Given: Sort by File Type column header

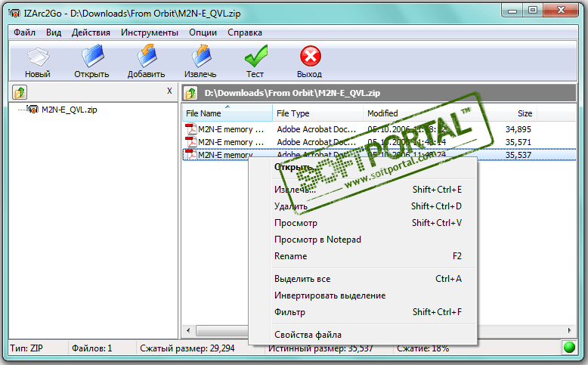Looking at the screenshot, I should (317, 113).
